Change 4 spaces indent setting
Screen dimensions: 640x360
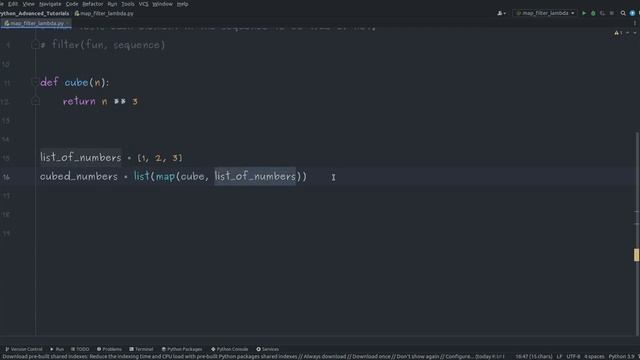pyautogui.click(x=594, y=357)
